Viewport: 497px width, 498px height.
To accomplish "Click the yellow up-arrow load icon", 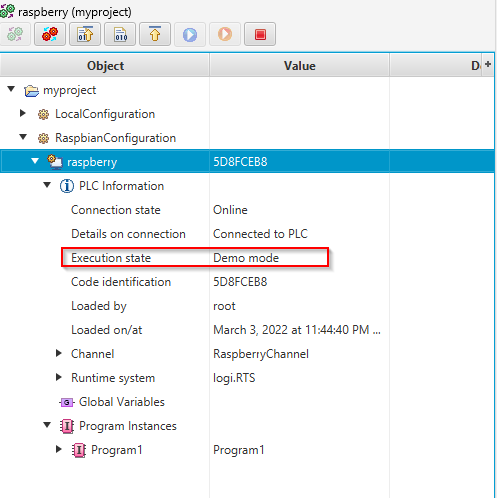I will click(x=155, y=34).
